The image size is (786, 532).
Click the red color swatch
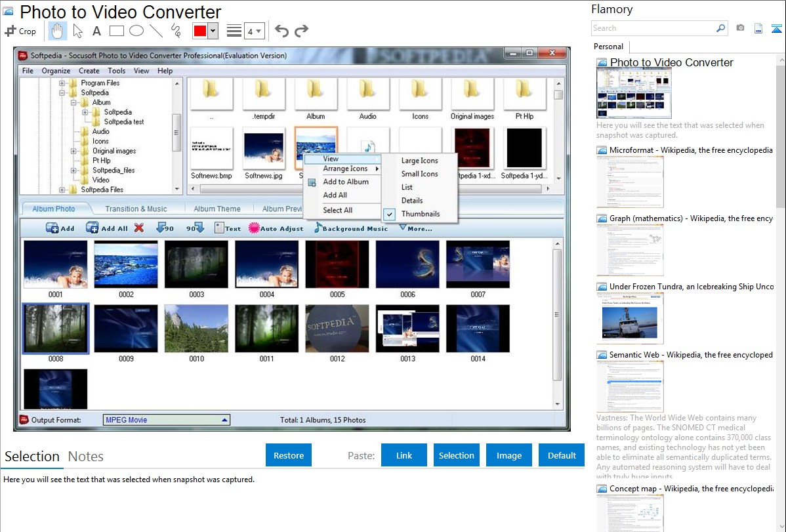coord(200,31)
